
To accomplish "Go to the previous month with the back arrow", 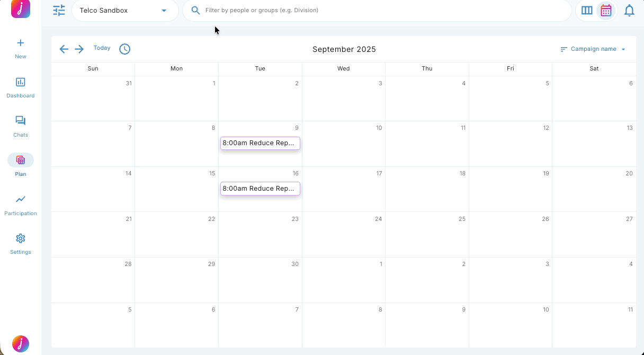I will coord(64,49).
